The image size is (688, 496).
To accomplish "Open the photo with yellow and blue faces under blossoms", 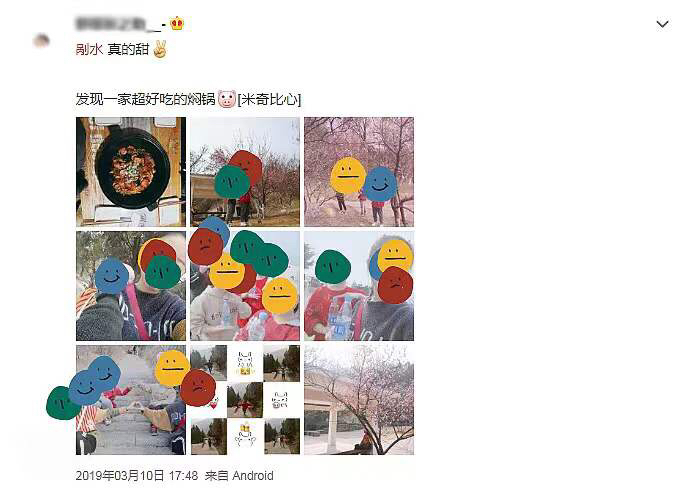I will (x=359, y=172).
